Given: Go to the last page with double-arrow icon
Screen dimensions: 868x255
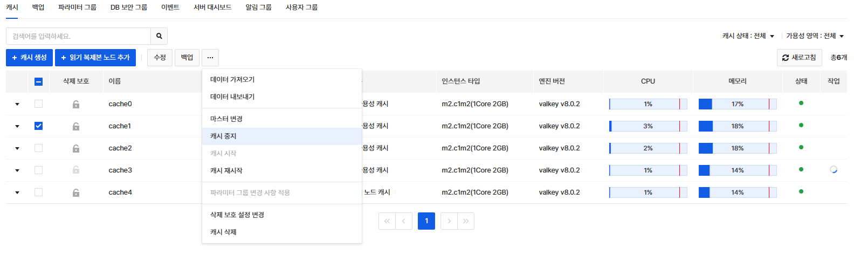Looking at the screenshot, I should coord(466,221).
